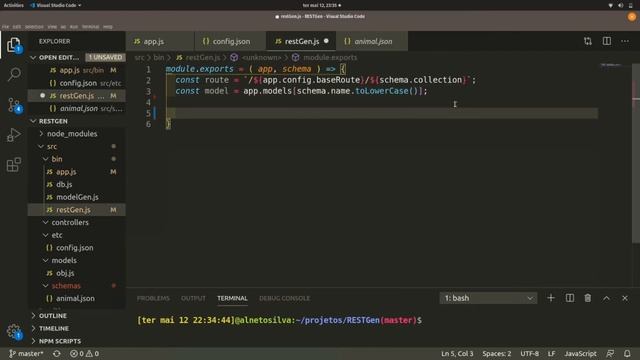Open the 1: bash terminal selector

click(488, 298)
